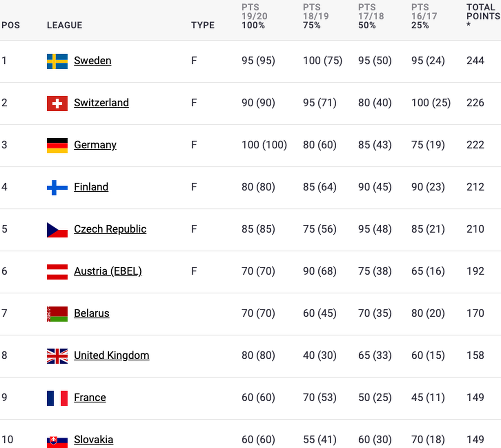Go to the United Kingdom league
The image size is (501, 448).
coord(111,355)
